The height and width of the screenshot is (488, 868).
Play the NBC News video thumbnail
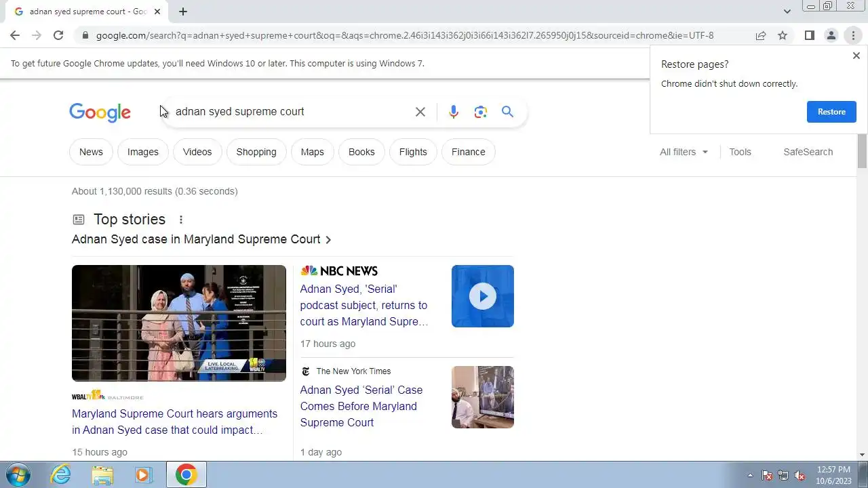(x=483, y=296)
